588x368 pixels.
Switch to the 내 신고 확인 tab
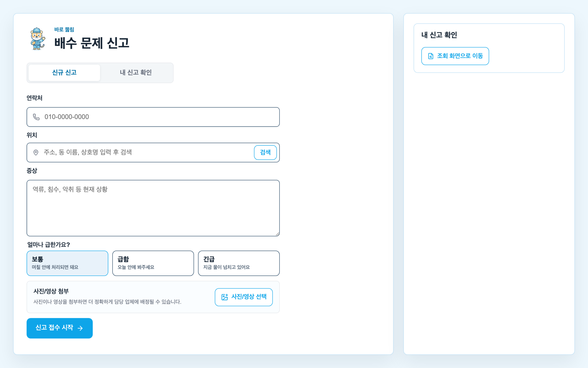point(136,72)
